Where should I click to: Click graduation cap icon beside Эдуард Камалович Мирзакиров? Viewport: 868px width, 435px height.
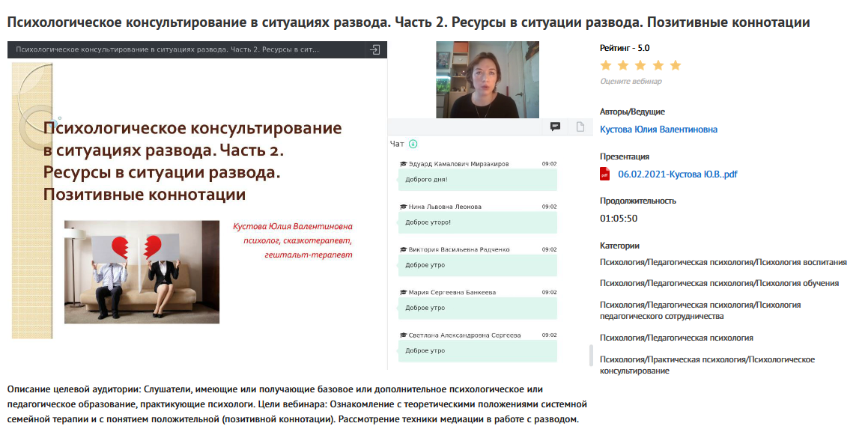click(x=403, y=164)
